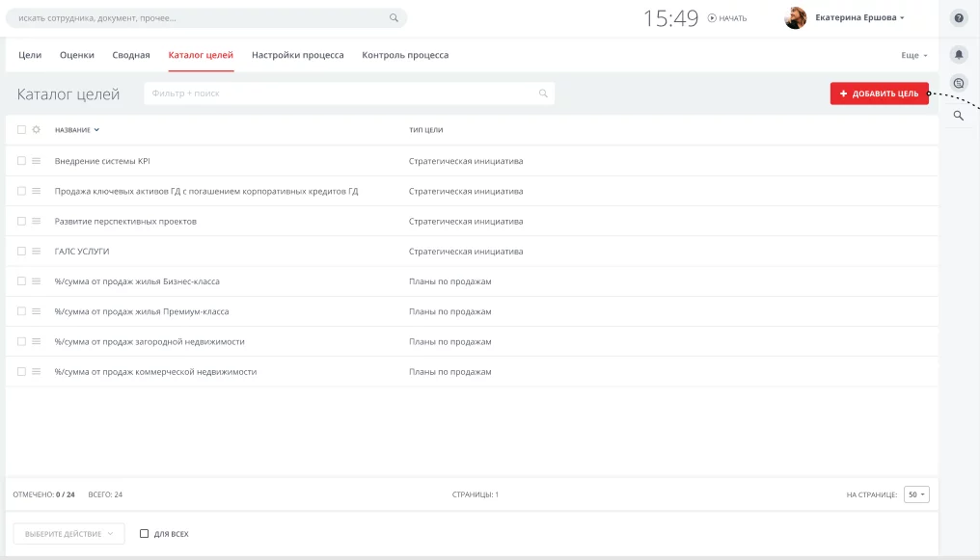Open the chat messages icon in sidebar
The width and height of the screenshot is (980, 560).
(959, 84)
